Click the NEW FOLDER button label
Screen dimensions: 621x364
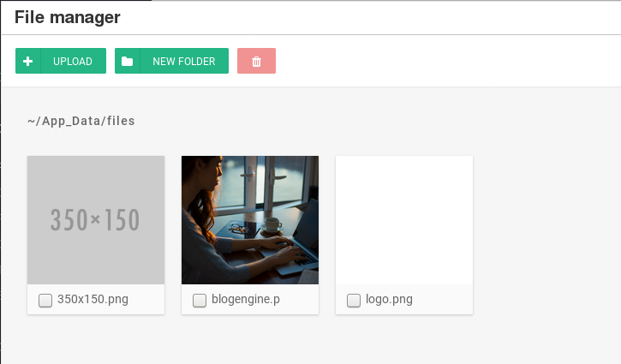[183, 62]
